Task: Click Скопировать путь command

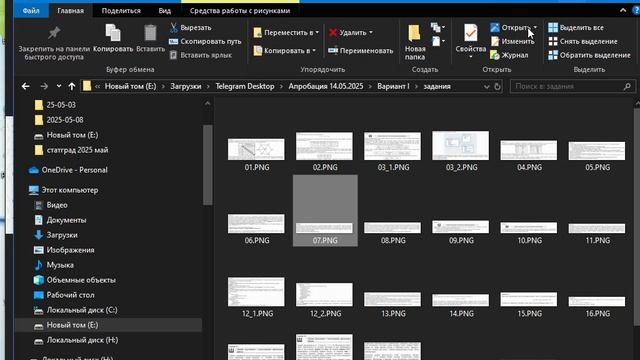Action: 205,41
